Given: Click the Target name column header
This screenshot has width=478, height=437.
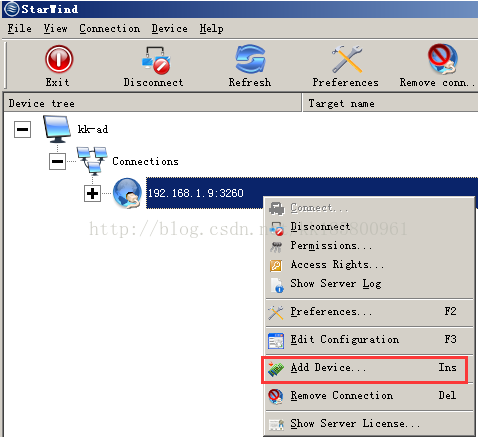Looking at the screenshot, I should (390, 103).
